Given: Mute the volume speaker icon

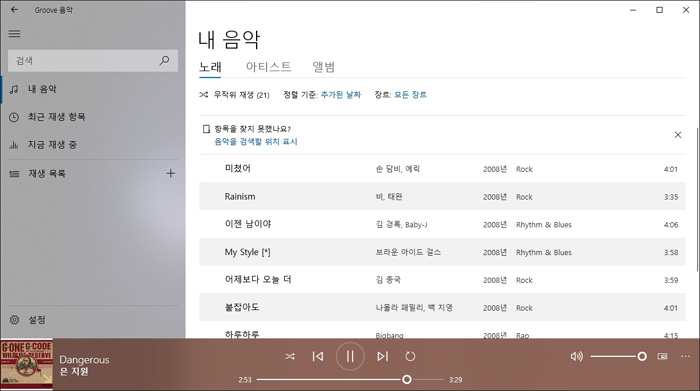Looking at the screenshot, I should click(x=576, y=356).
